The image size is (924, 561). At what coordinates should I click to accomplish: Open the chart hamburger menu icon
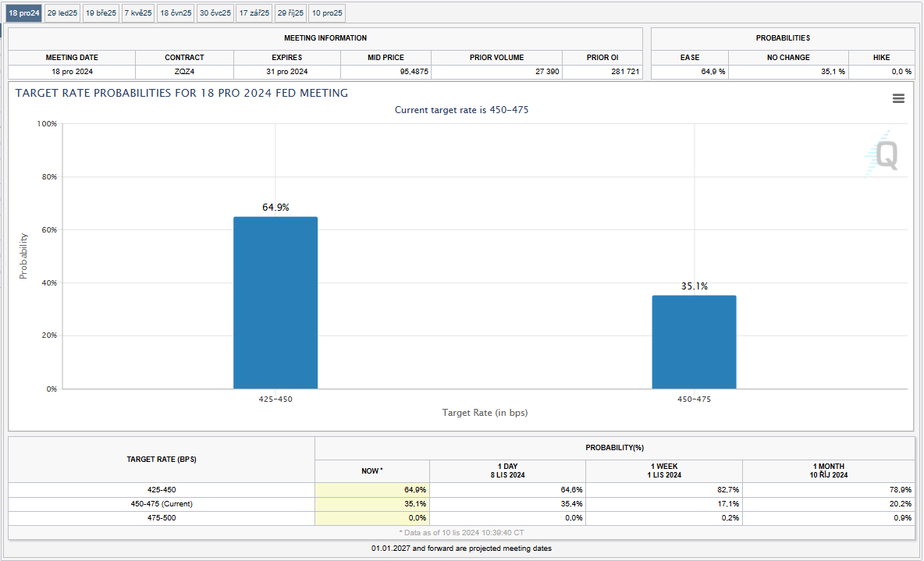[x=898, y=98]
